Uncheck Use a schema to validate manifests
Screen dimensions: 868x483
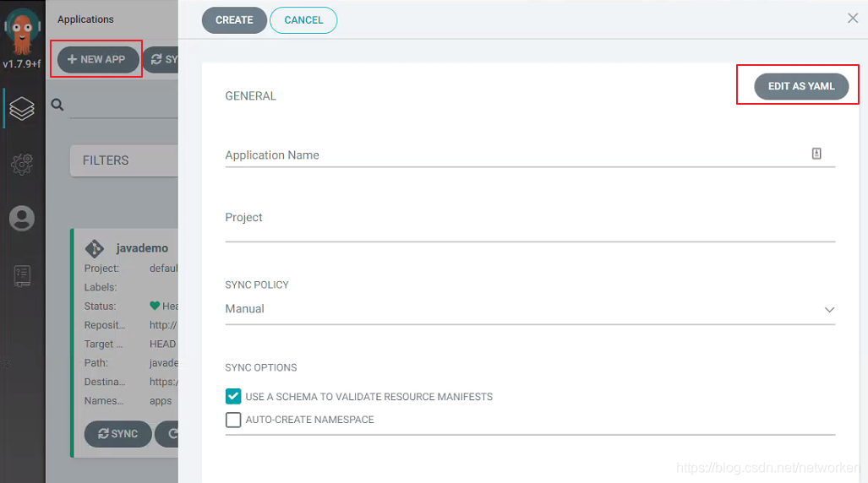point(233,396)
